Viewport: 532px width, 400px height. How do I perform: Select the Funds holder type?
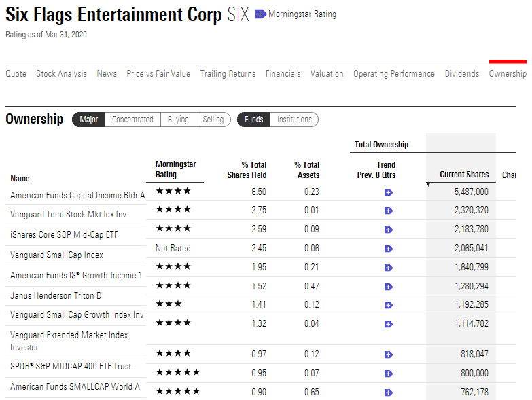pyautogui.click(x=254, y=120)
